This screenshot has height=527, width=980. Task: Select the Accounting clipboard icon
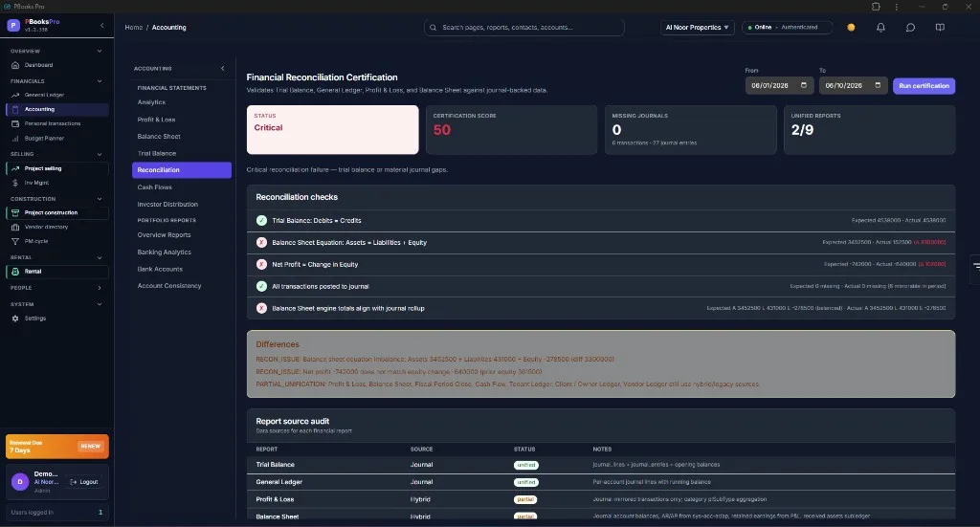coord(15,109)
